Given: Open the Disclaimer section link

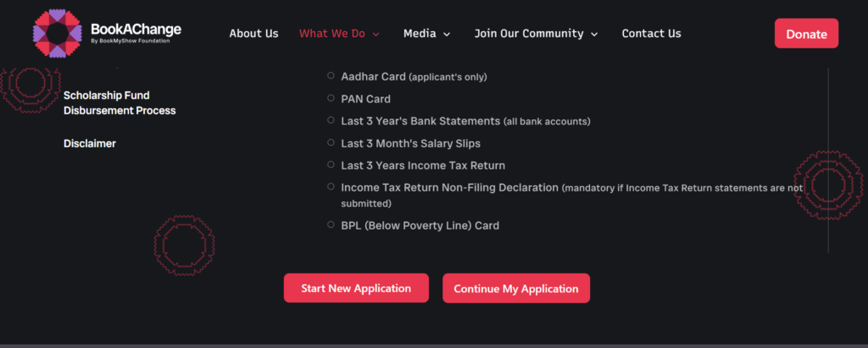Looking at the screenshot, I should tap(90, 143).
